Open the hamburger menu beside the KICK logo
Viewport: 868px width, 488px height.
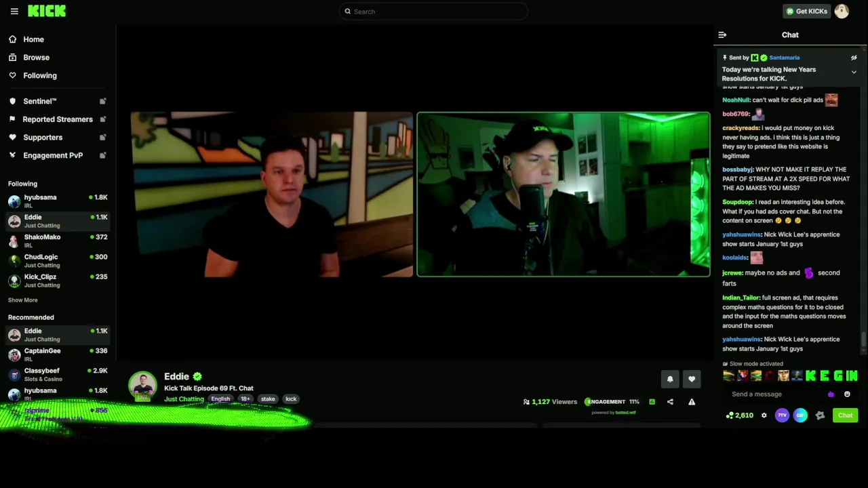(14, 12)
